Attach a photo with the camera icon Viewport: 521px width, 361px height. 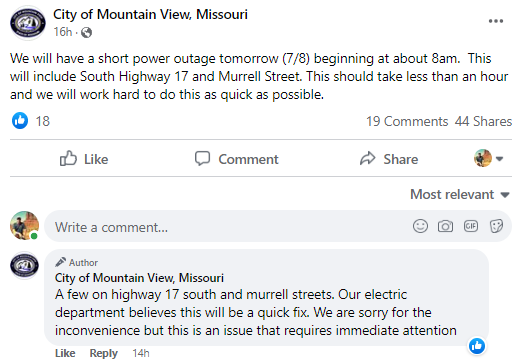(445, 226)
